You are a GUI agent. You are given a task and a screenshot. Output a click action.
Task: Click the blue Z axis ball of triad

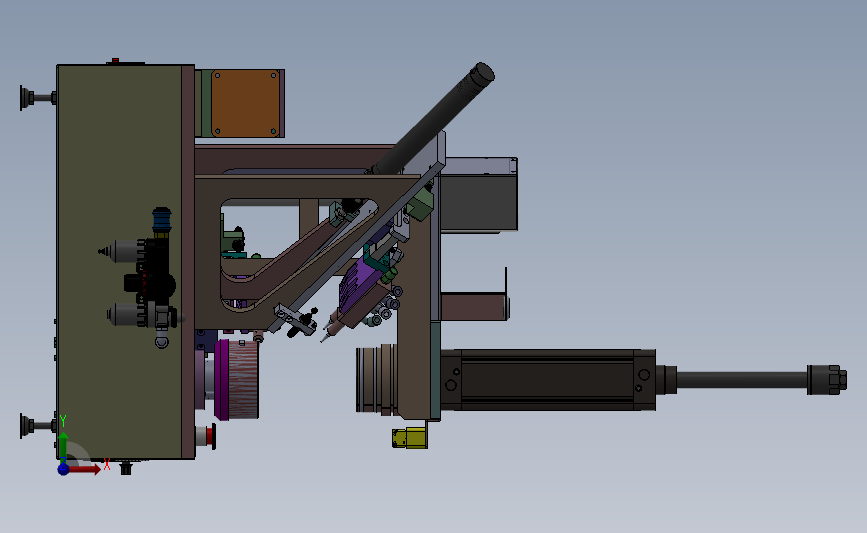tap(63, 469)
